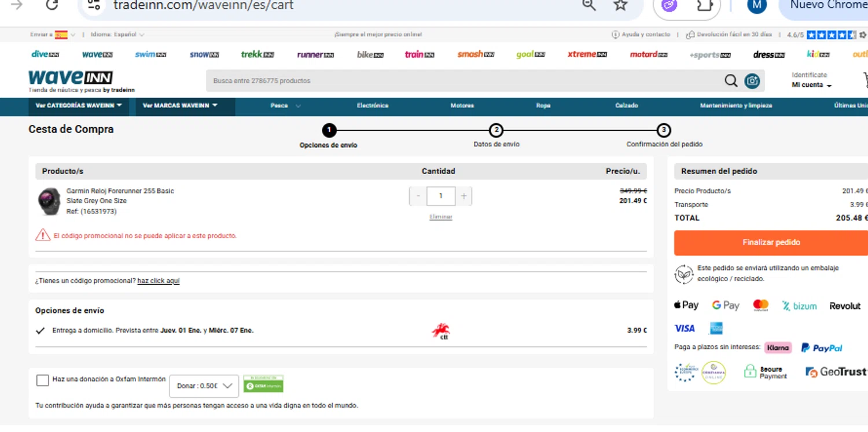The image size is (868, 432).
Task: Go to traininn store logo
Action: tap(420, 54)
